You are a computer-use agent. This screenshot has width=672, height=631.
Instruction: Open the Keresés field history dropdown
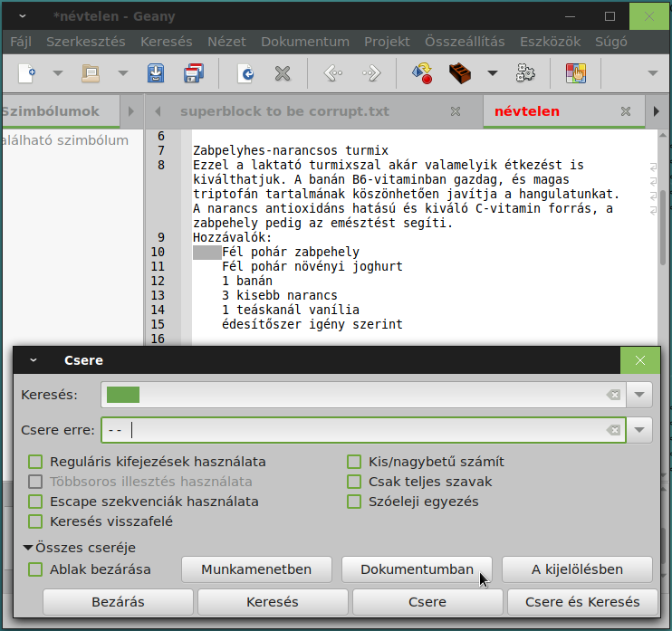[x=639, y=395]
